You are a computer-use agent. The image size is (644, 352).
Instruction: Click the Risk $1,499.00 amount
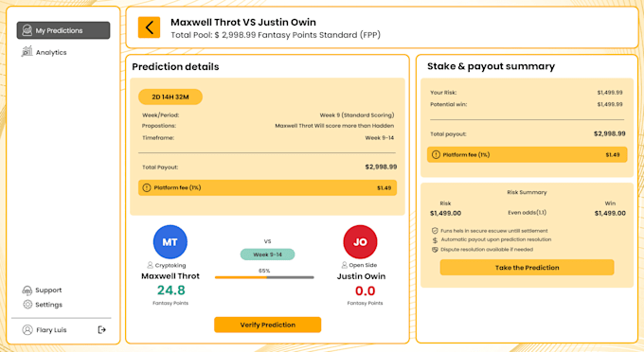tap(446, 213)
